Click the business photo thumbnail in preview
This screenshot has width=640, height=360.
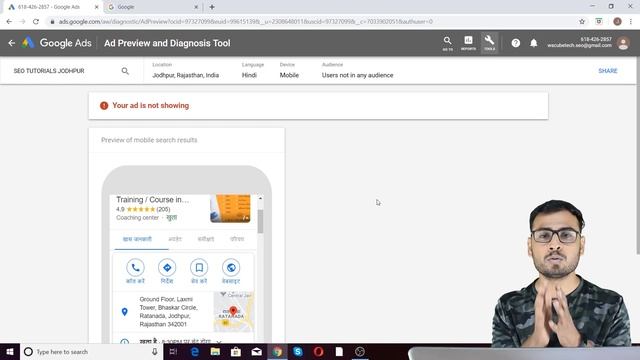click(x=230, y=209)
